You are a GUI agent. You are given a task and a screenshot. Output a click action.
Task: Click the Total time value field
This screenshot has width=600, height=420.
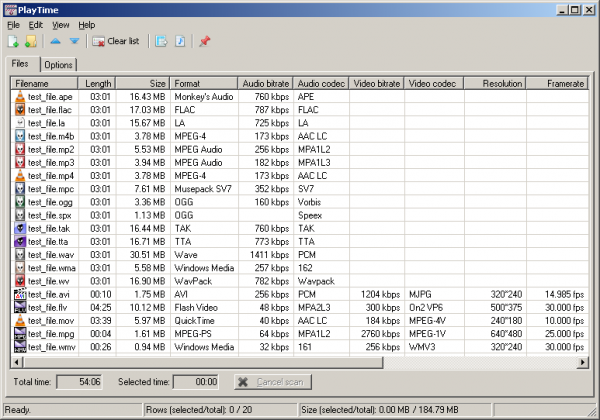tap(78, 382)
